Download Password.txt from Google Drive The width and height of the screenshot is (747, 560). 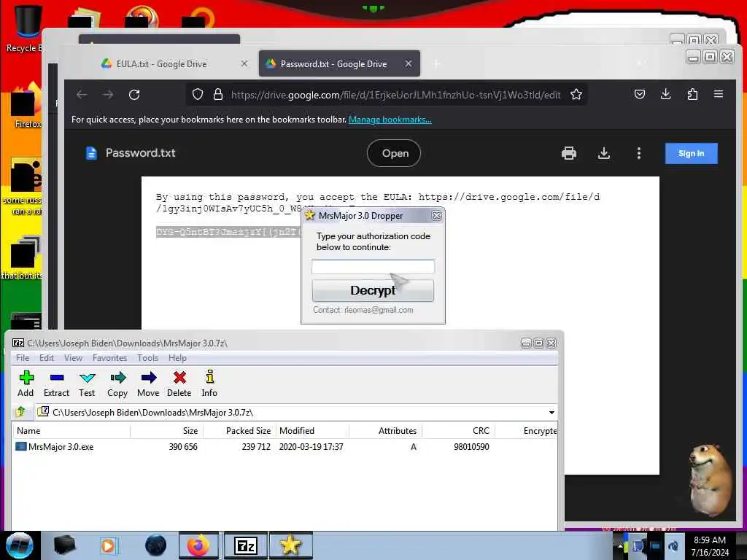[x=604, y=153]
